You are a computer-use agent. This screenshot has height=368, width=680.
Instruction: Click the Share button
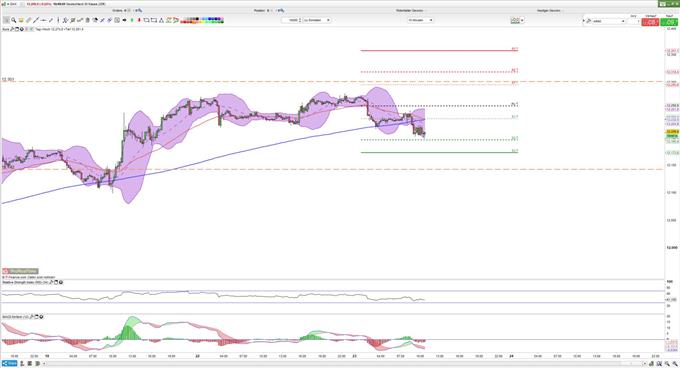tap(10, 363)
